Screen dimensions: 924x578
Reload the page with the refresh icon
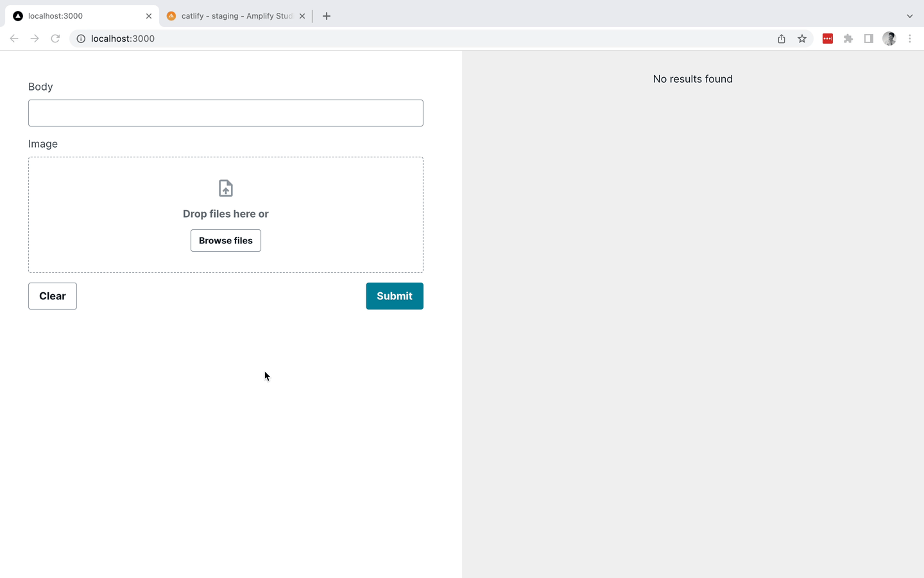55,39
